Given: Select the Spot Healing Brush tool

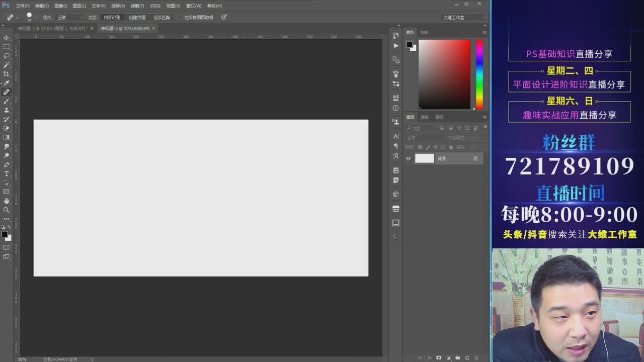Looking at the screenshot, I should (x=7, y=92).
